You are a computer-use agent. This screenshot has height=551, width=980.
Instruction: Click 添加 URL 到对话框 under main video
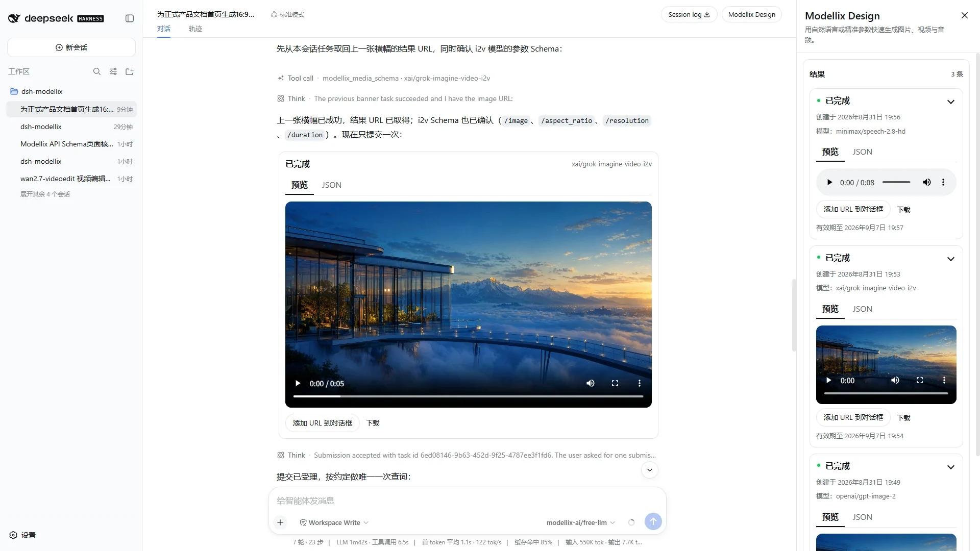click(x=323, y=423)
